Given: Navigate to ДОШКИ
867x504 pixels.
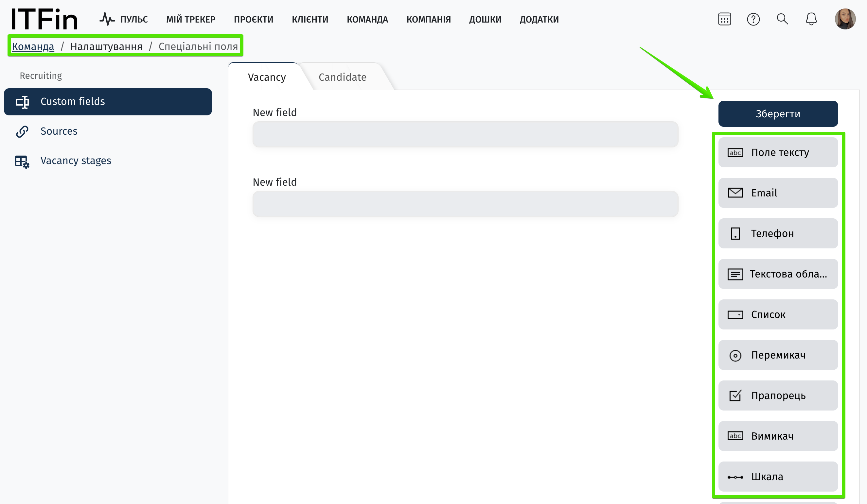Looking at the screenshot, I should click(485, 19).
